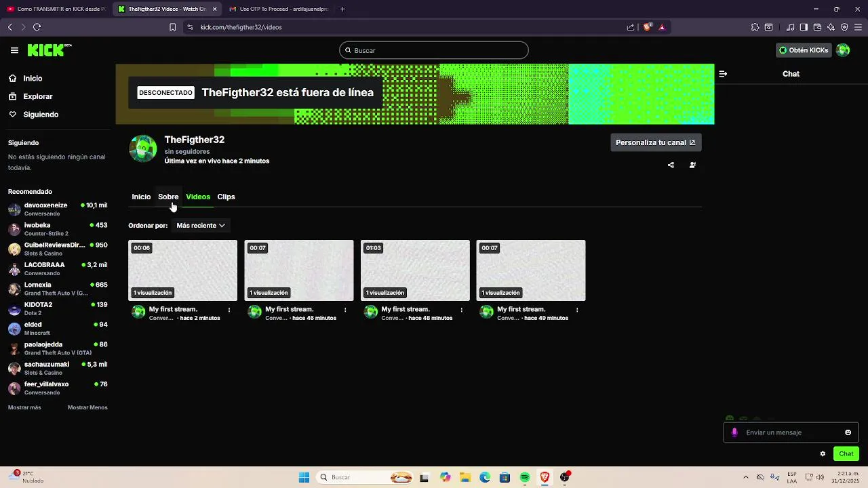This screenshot has height=488, width=868.
Task: Switch to the Use OTP To Proceed browser tab
Action: click(x=278, y=9)
